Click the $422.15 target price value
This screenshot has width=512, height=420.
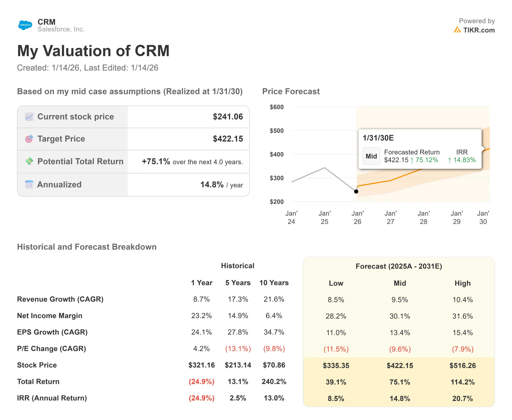228,139
